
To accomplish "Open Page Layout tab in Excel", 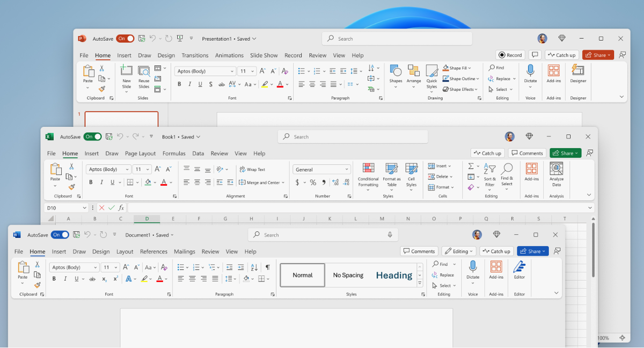I will tap(140, 154).
